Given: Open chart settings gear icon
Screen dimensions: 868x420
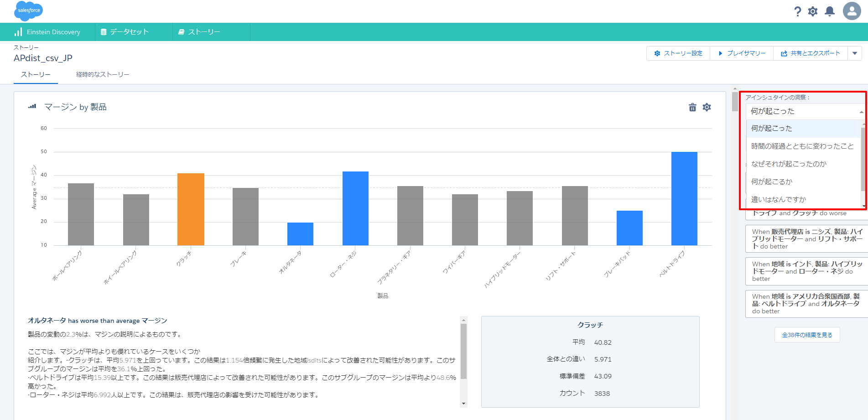Looking at the screenshot, I should [707, 107].
